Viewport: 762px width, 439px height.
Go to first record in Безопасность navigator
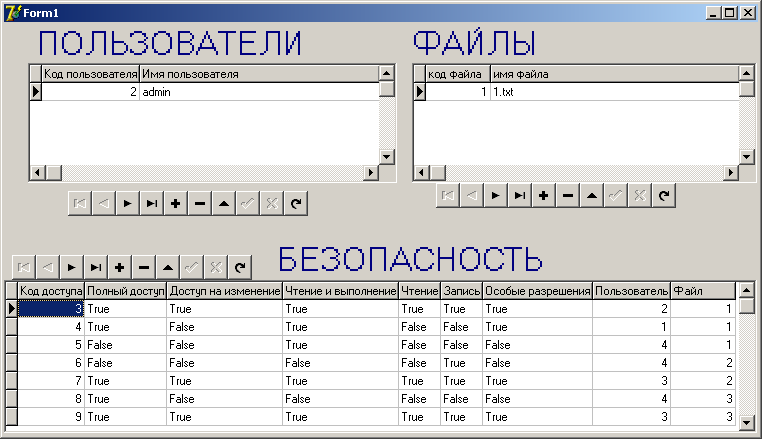tap(23, 267)
